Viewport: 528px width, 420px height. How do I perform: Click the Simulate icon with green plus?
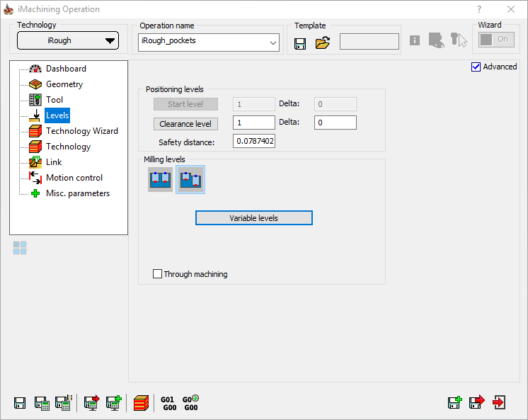pyautogui.click(x=114, y=402)
